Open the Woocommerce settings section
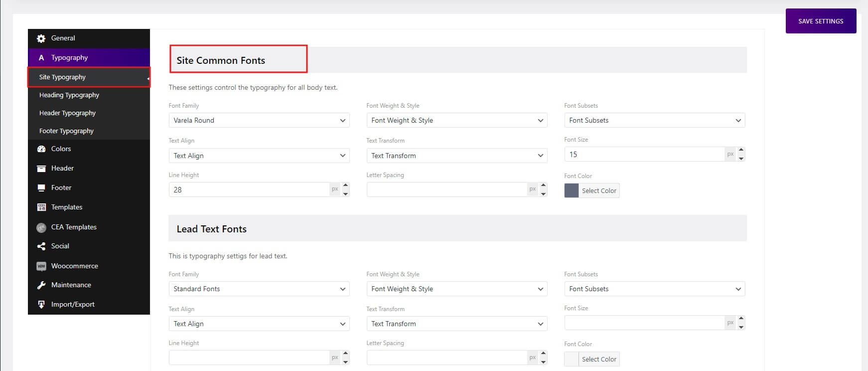 75,266
